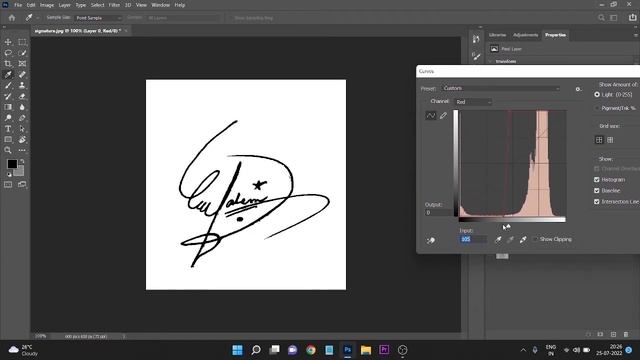
Task: Enable the Show Clipping checkbox
Action: click(x=535, y=239)
